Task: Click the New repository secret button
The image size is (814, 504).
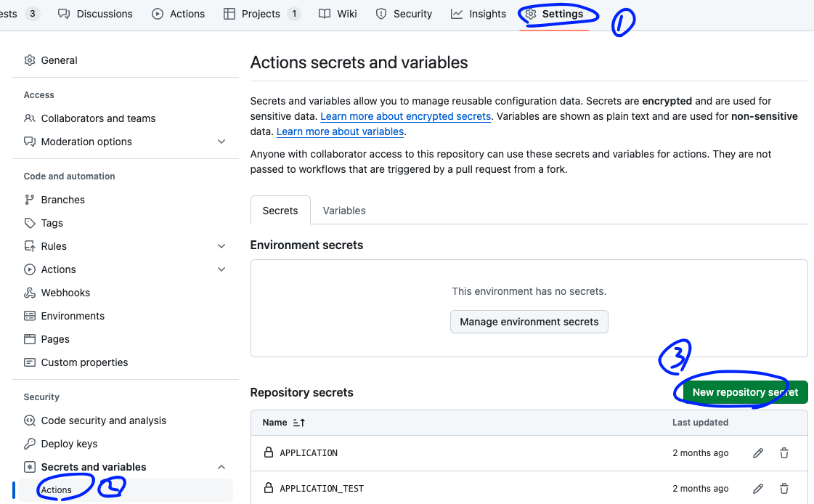Action: coord(739,391)
